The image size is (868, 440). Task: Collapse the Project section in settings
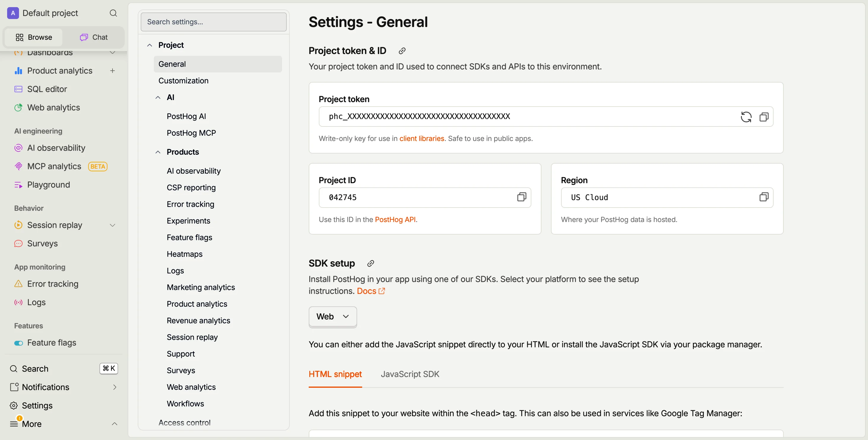click(150, 45)
